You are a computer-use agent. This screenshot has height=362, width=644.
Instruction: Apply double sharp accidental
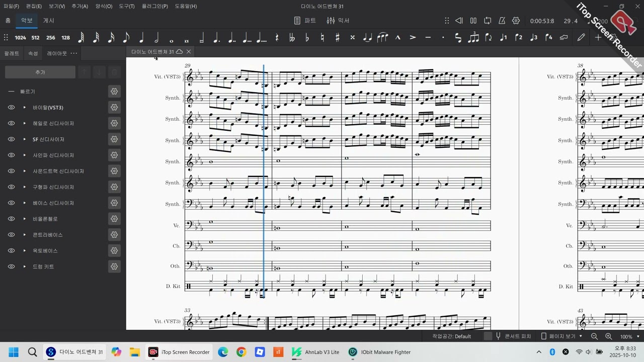(352, 37)
